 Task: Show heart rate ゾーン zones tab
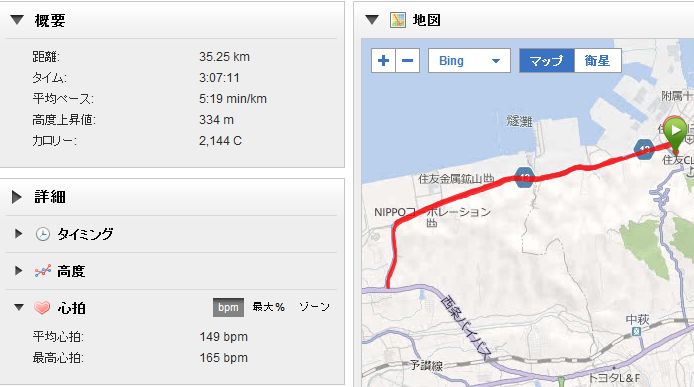[314, 307]
